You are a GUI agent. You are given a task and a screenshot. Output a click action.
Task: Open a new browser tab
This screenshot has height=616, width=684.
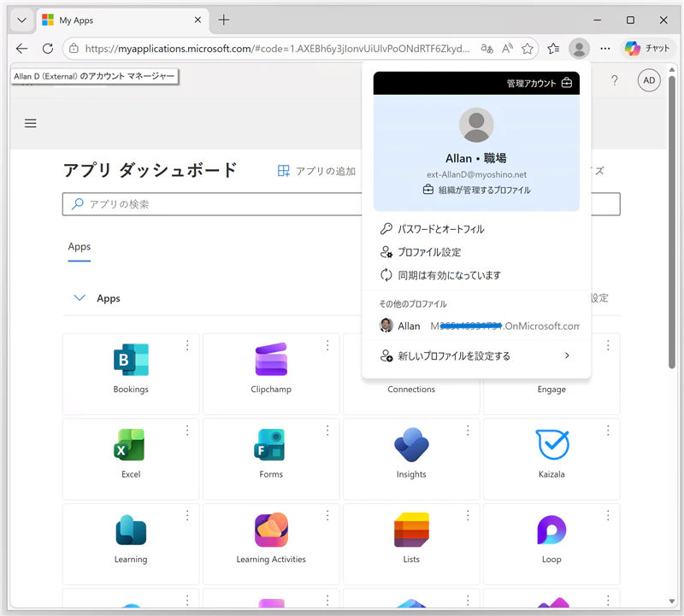click(x=224, y=20)
